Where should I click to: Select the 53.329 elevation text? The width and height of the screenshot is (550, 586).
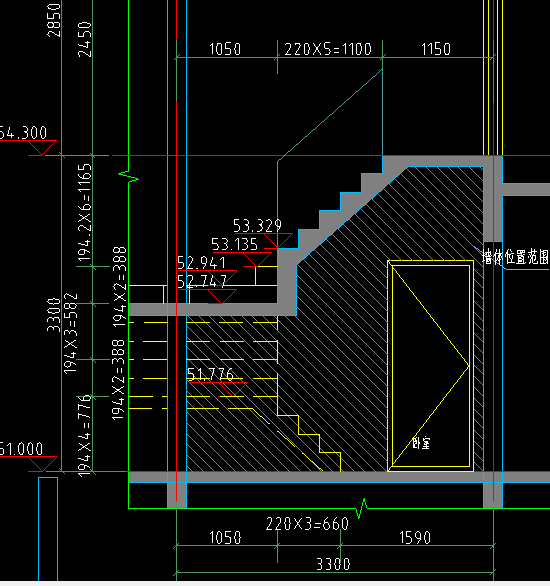[257, 226]
